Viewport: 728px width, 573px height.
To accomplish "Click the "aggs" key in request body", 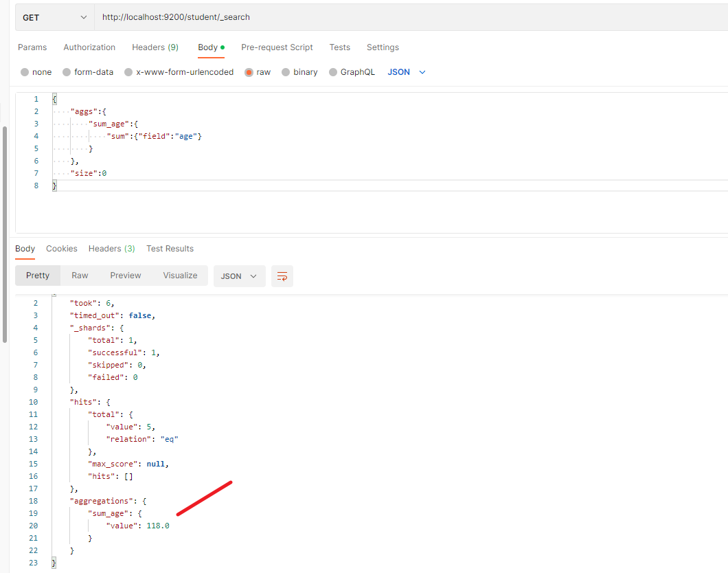I will (84, 111).
